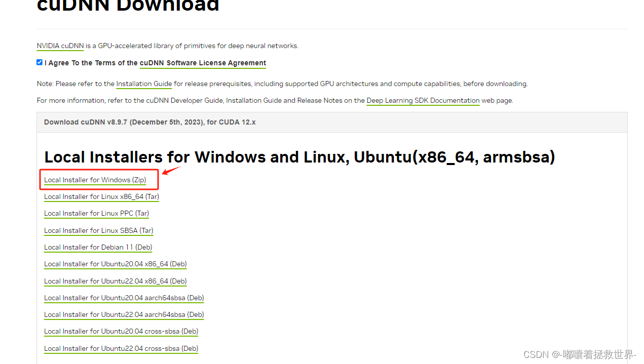Download Local Installer for Ubuntu22.04 cross-sbsa (Deb)

(x=121, y=348)
